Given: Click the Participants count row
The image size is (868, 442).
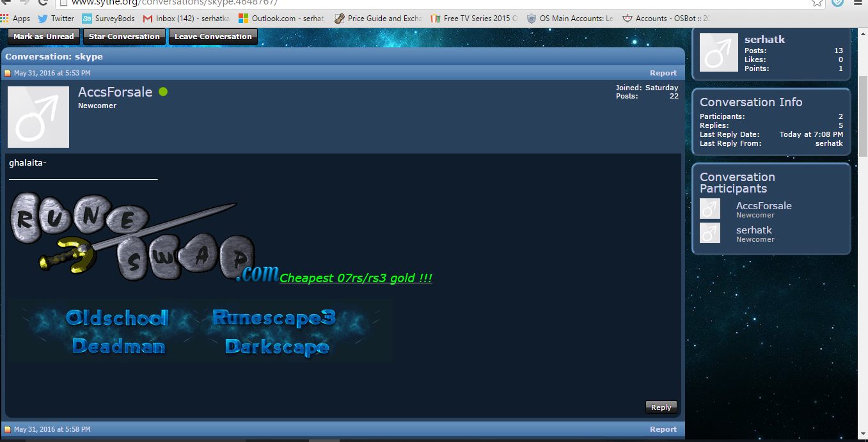Looking at the screenshot, I should click(771, 116).
